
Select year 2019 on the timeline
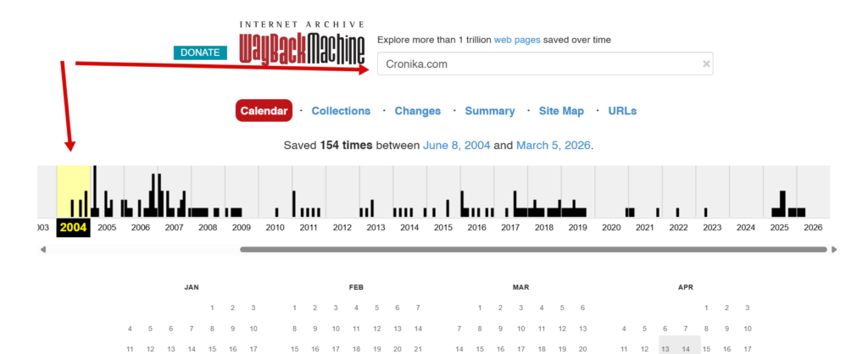(x=577, y=227)
